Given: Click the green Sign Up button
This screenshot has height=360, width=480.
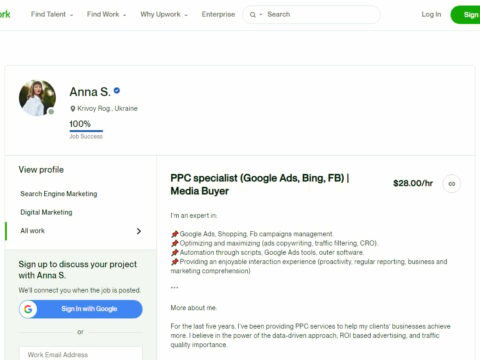Looking at the screenshot, I should (466, 15).
